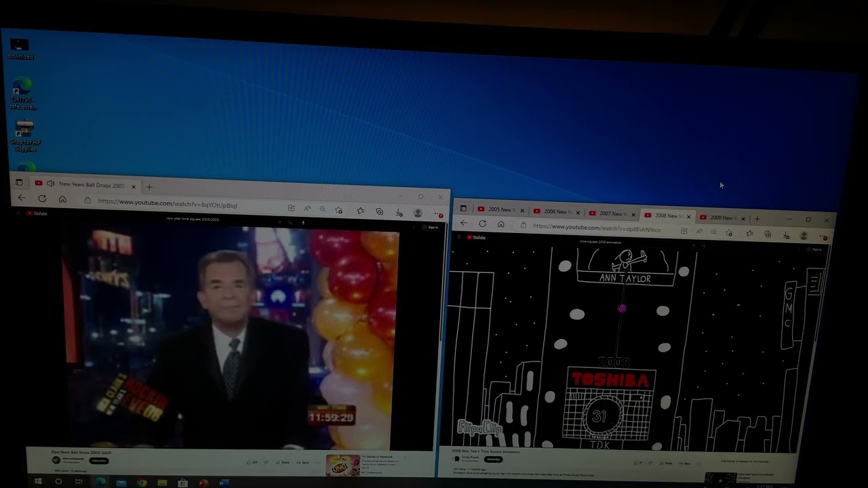Open Favorites list in right Edge window
868x488 pixels.
[749, 233]
